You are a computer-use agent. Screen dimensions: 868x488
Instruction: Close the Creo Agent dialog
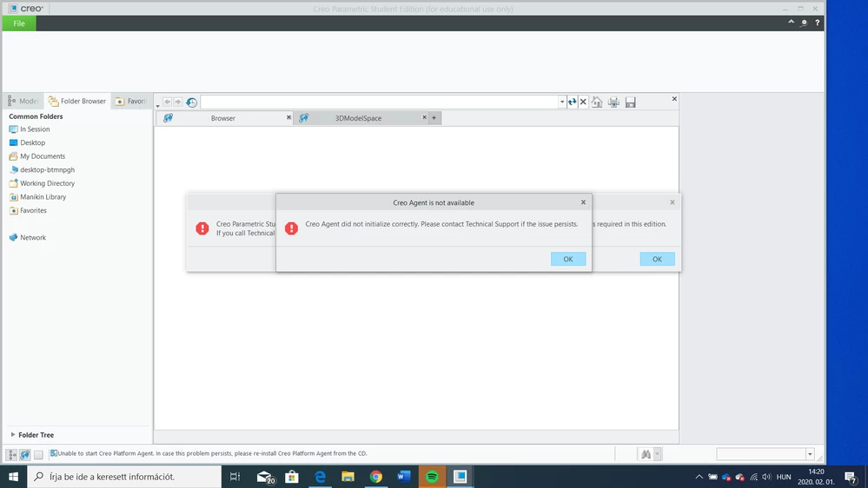[583, 202]
